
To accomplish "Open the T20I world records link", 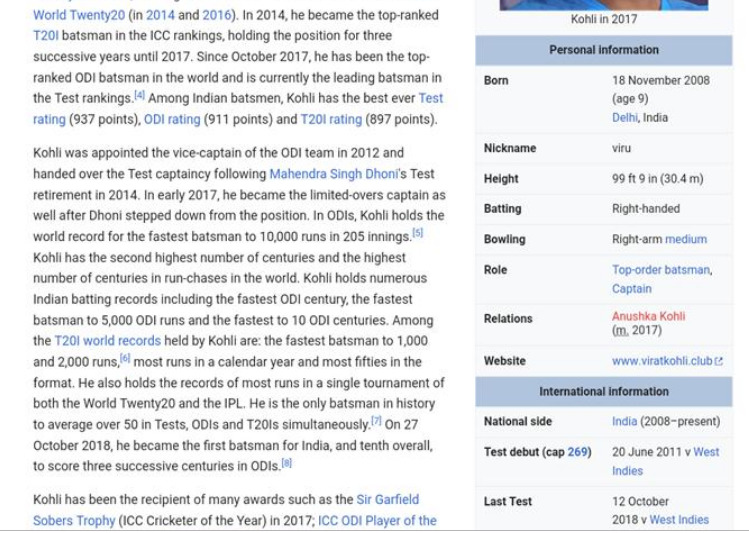I will 107,341.
